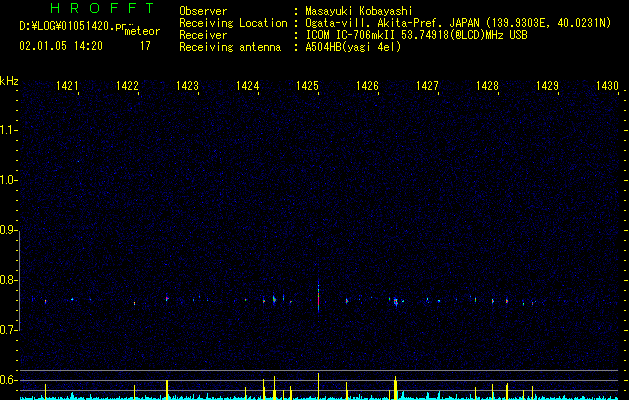Viewport: 629px width, 400px height.
Task: Click the HROFFT title text
Action: 103,8
